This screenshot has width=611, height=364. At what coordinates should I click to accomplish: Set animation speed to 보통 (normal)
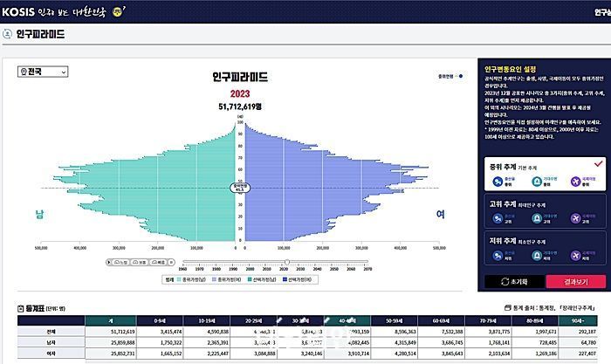[142, 262]
